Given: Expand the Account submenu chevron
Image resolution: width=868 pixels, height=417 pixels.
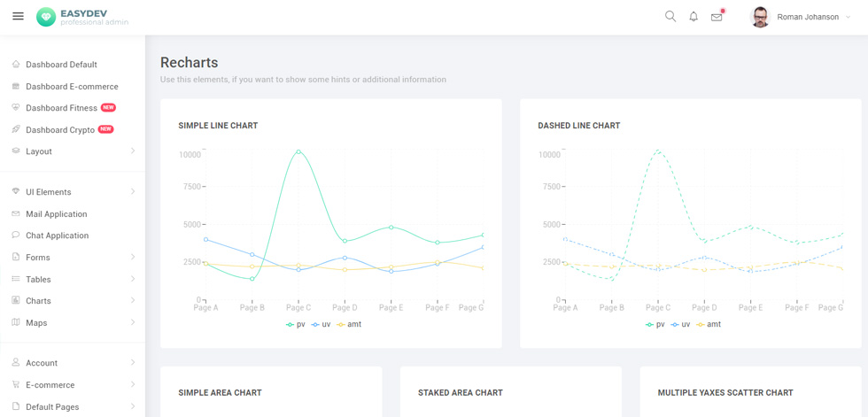Looking at the screenshot, I should click(133, 363).
